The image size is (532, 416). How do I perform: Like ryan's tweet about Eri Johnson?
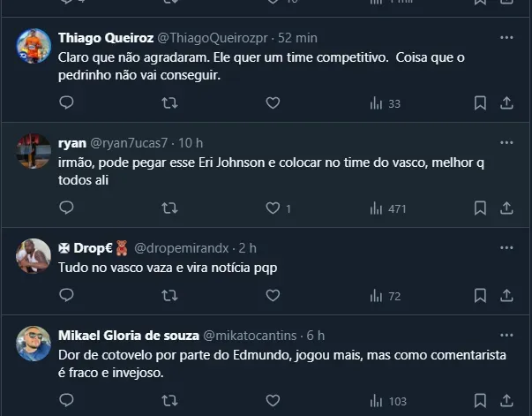click(273, 208)
